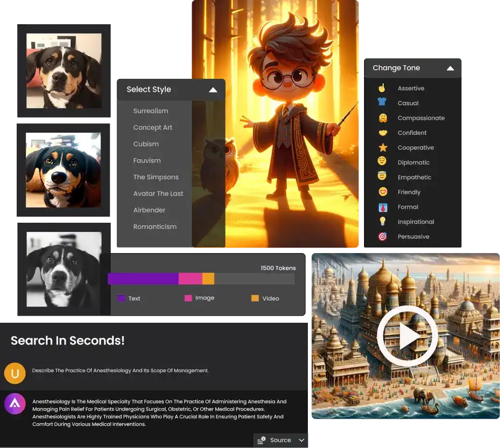
Task: Click the pink Image legend swatch
Action: [x=188, y=298]
